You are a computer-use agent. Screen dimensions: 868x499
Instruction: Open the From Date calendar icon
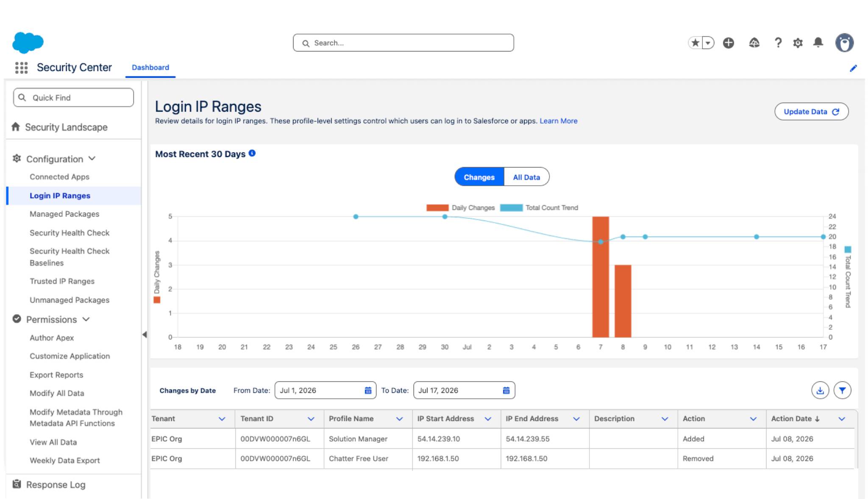tap(368, 391)
